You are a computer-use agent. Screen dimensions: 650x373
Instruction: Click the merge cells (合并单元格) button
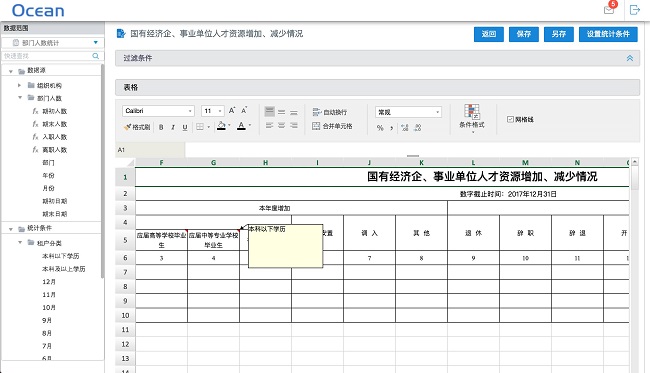tap(332, 126)
